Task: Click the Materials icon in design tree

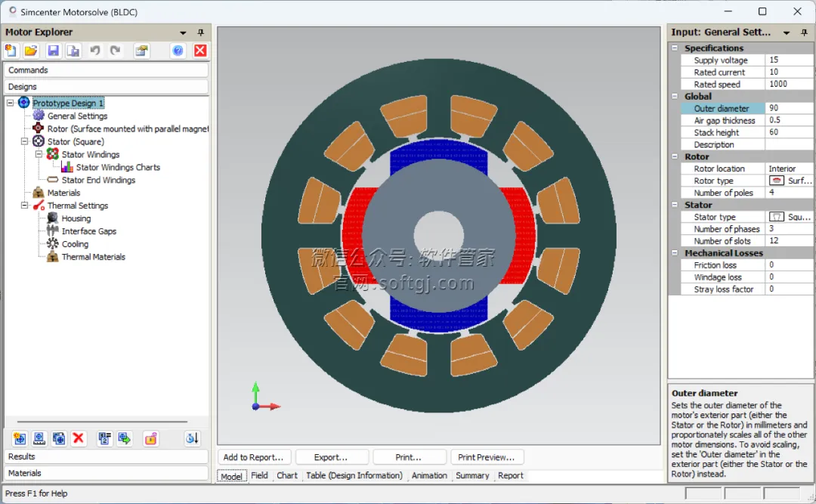Action: click(38, 192)
